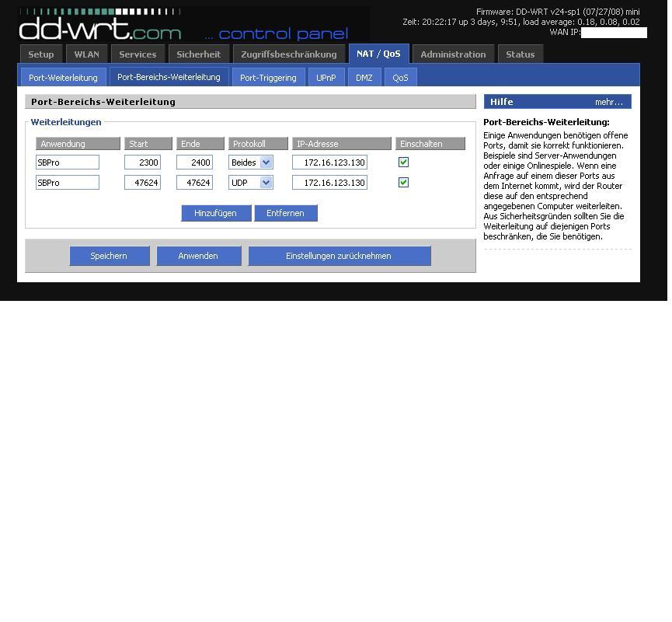Click the Hinzufügen button

[x=215, y=213]
